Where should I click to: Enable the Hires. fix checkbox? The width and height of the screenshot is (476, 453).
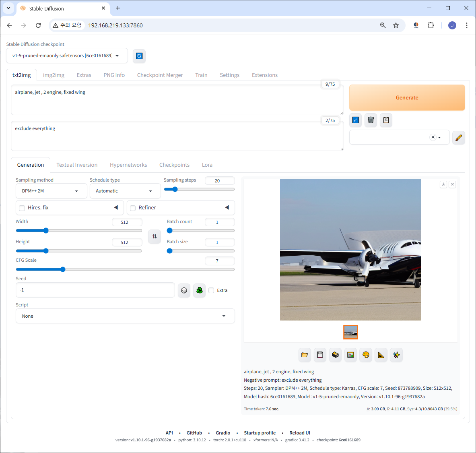[x=22, y=208]
